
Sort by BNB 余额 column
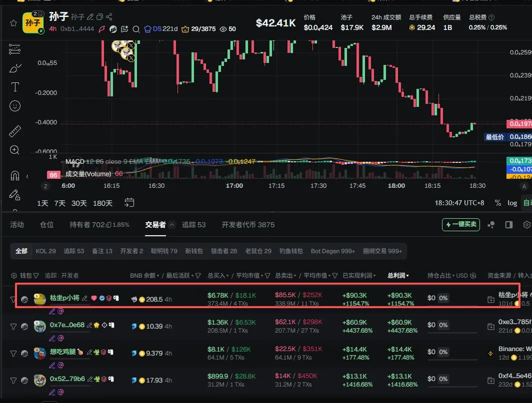coord(144,276)
